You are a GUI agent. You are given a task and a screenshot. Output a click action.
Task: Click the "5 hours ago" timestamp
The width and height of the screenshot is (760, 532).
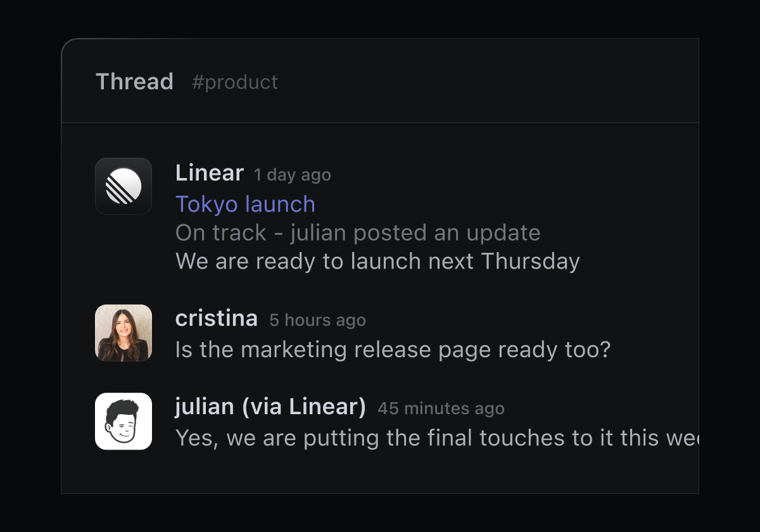[x=317, y=320]
